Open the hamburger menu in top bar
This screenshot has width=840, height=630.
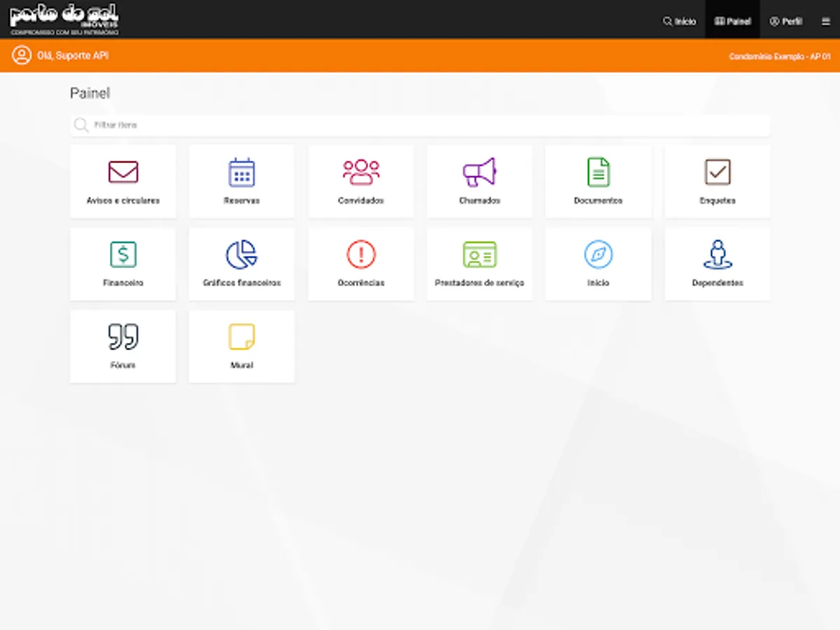click(826, 22)
